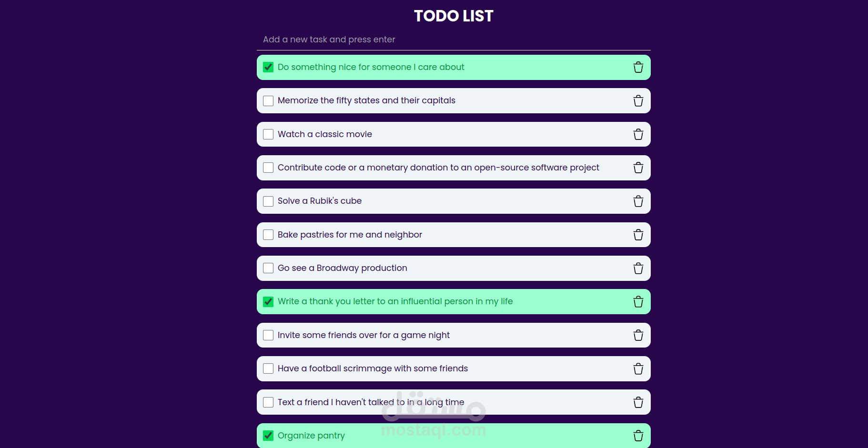
Task: Delete the 'Organize pantry' task
Action: 638,436
